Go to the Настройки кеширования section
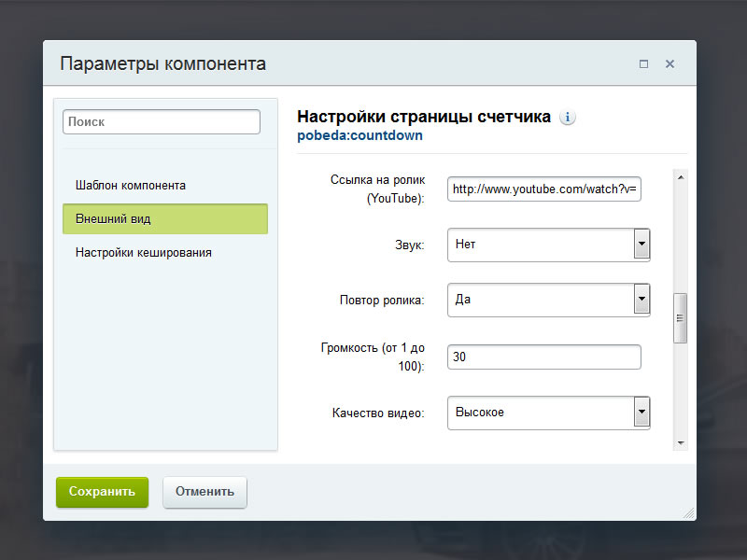The width and height of the screenshot is (747, 560). click(144, 252)
